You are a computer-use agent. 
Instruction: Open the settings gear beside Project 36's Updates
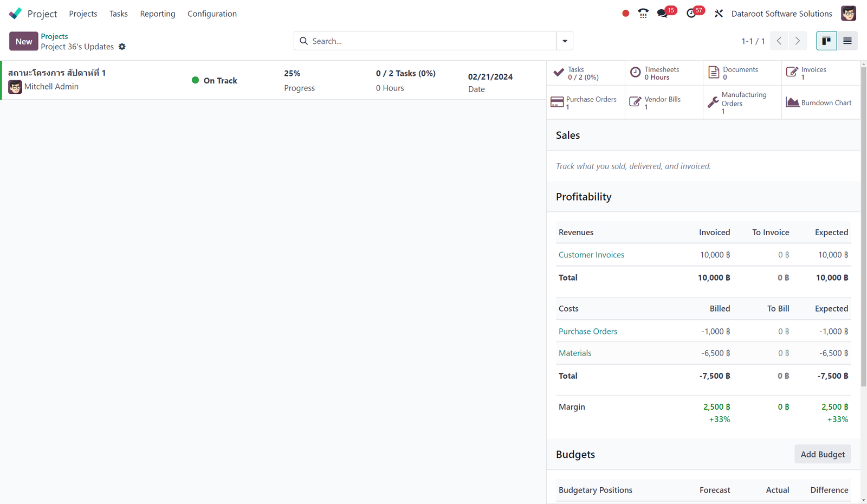[122, 47]
